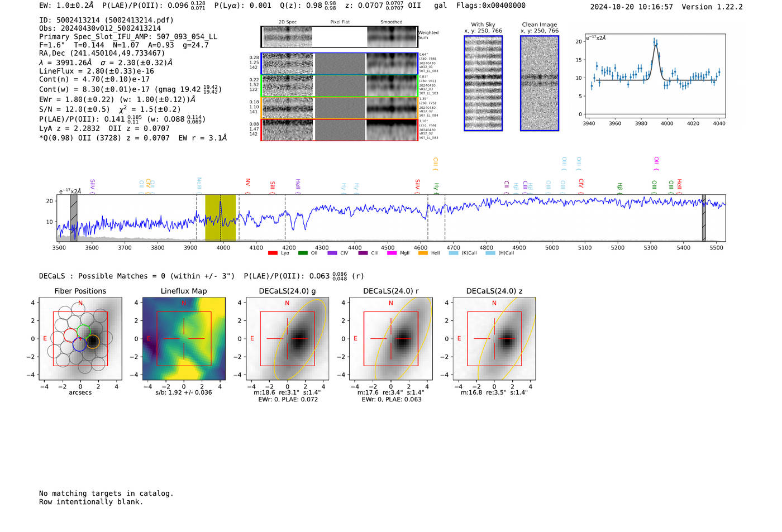The image size is (782, 532).
Task: Click the 2D Spec column header
Action: tap(288, 22)
